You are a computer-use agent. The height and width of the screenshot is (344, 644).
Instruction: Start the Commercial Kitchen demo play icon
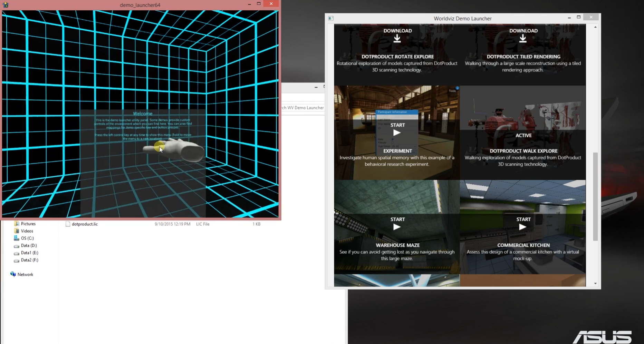[x=522, y=227]
